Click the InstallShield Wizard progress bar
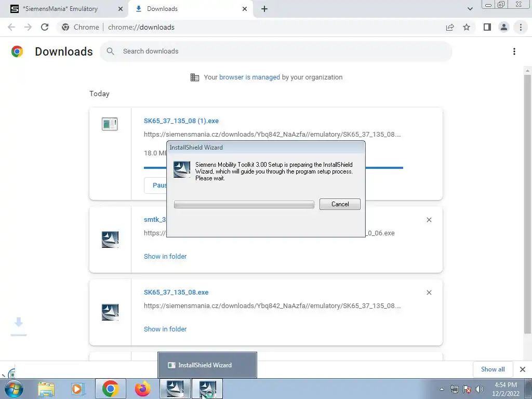532x399 pixels. coord(244,204)
